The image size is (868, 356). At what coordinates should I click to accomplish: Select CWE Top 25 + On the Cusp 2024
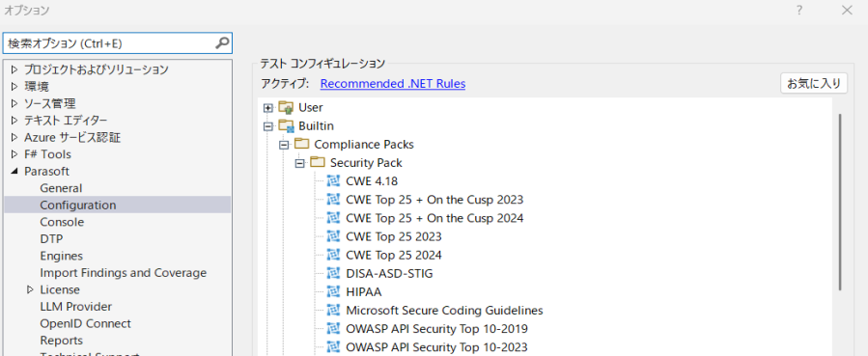click(434, 218)
